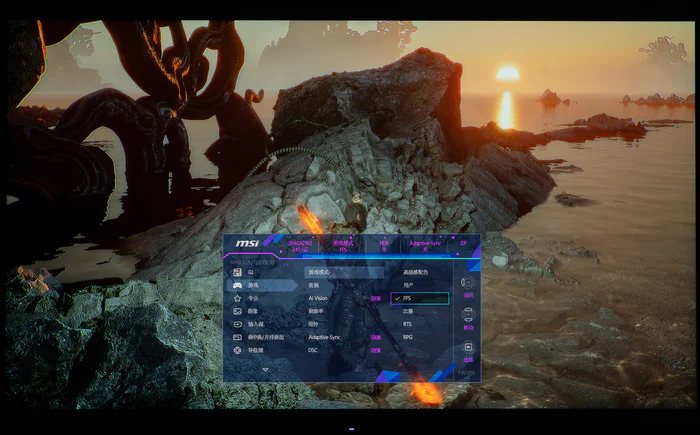The image size is (700, 435).
Task: Open the DSC setting label
Action: pyautogui.click(x=312, y=351)
